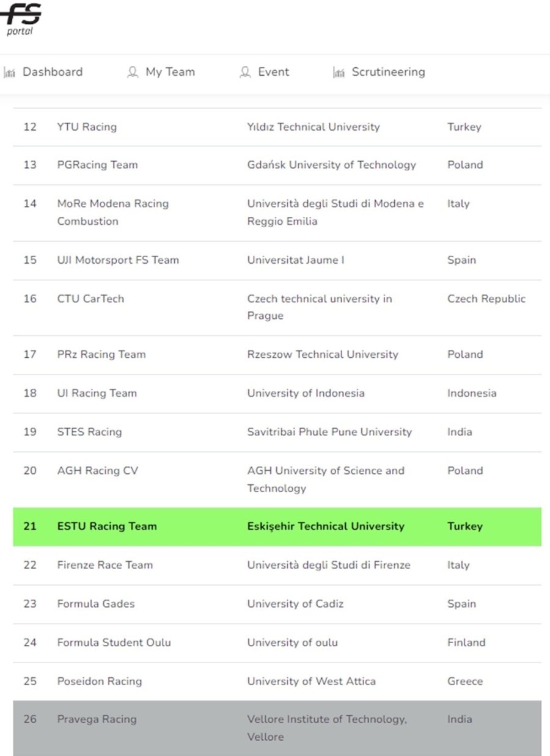550x756 pixels.
Task: Click the My Team person icon
Action: 133,73
